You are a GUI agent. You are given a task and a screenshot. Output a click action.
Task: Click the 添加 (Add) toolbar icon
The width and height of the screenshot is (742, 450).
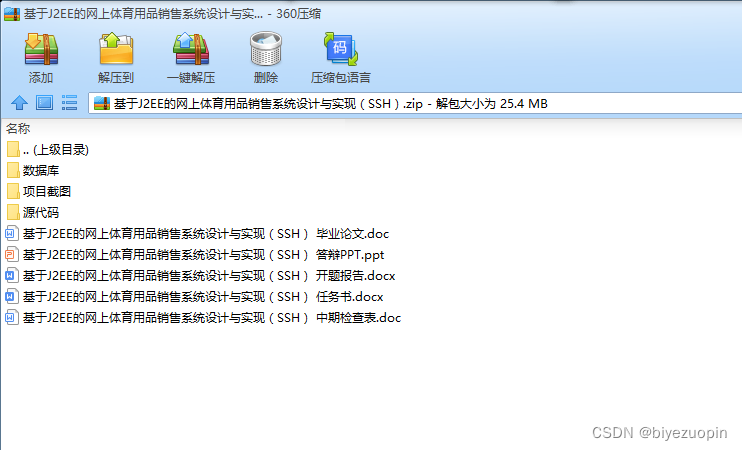click(41, 49)
